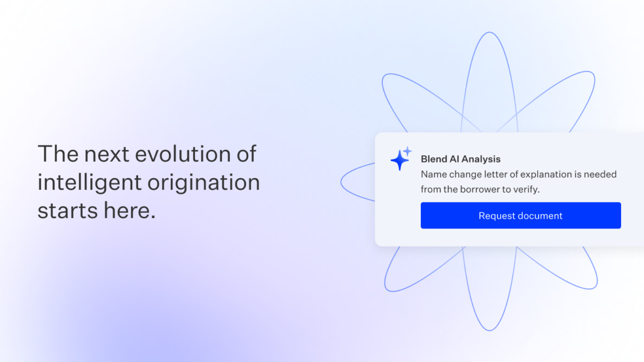The width and height of the screenshot is (644, 362).
Task: Click the Request document button
Action: pyautogui.click(x=520, y=216)
